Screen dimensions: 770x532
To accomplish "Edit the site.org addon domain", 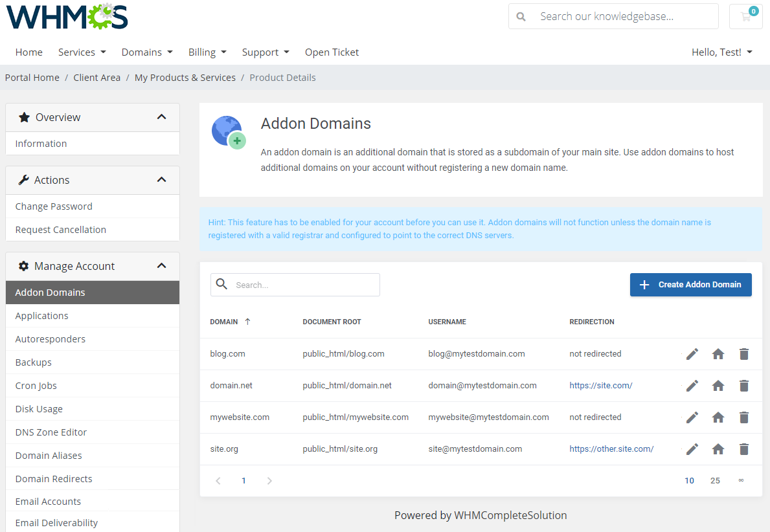I will coord(692,449).
